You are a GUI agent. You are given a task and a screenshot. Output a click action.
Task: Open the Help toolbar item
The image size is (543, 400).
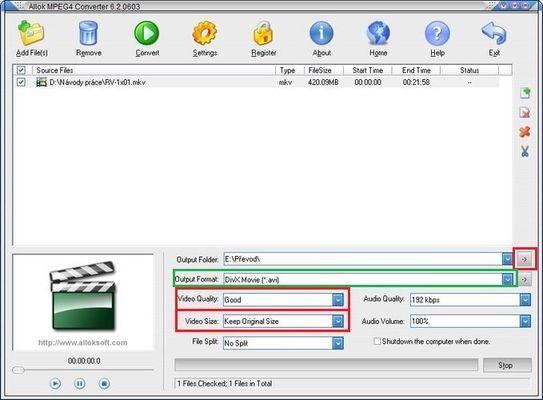click(437, 38)
